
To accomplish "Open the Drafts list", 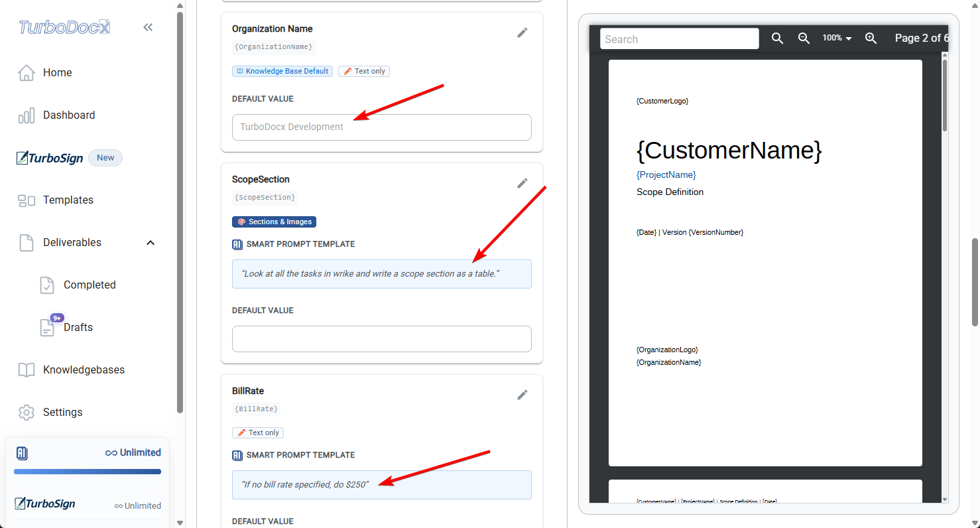I will point(78,326).
